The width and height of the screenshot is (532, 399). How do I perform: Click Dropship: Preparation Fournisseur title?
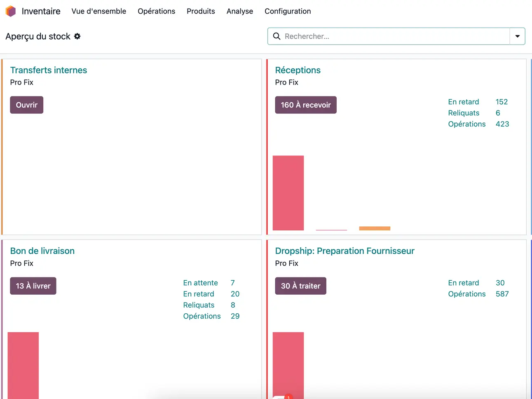(x=345, y=251)
